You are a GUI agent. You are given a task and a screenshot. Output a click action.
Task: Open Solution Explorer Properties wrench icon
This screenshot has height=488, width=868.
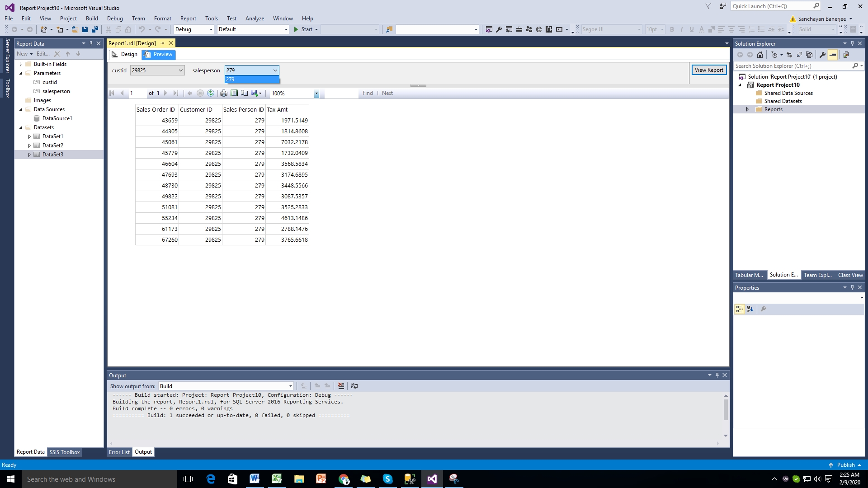coord(822,55)
